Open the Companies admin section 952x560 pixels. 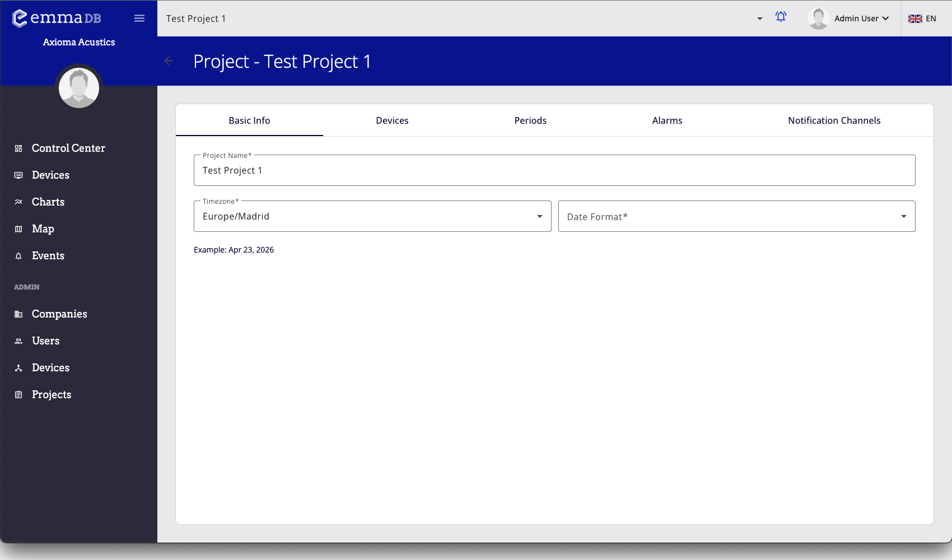(x=59, y=314)
